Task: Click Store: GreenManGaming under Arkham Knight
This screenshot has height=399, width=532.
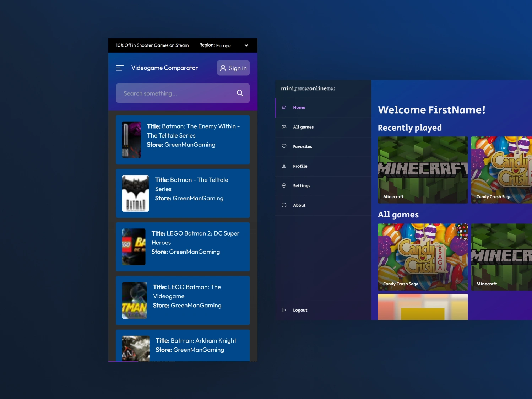Action: 190,350
